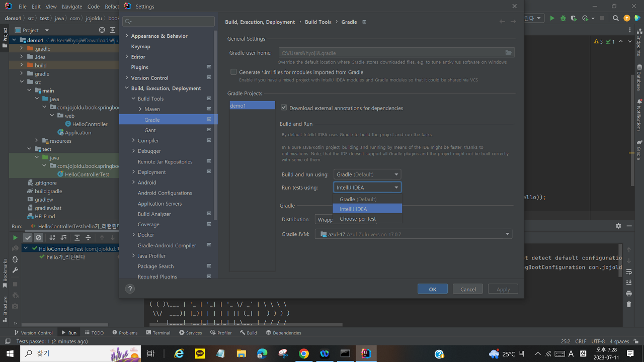Click expand all icon in Run panel
Image resolution: width=644 pixels, height=362 pixels.
point(77,238)
